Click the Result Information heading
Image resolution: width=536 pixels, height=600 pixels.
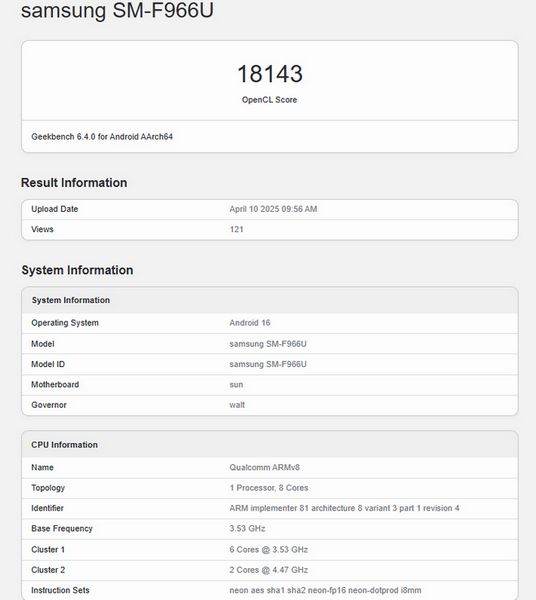pos(74,183)
